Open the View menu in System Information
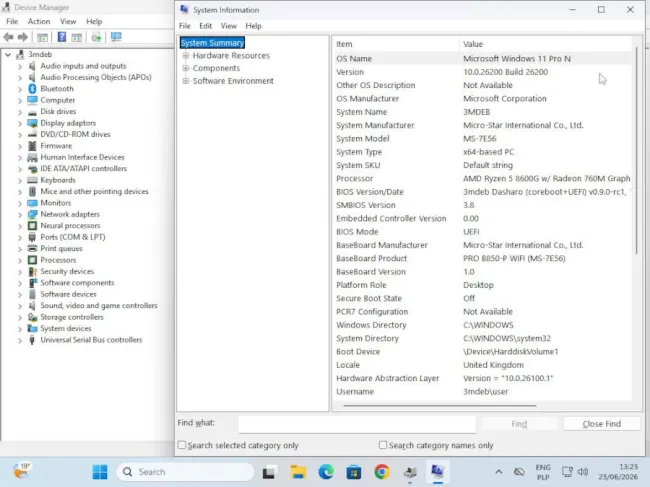 coord(228,26)
